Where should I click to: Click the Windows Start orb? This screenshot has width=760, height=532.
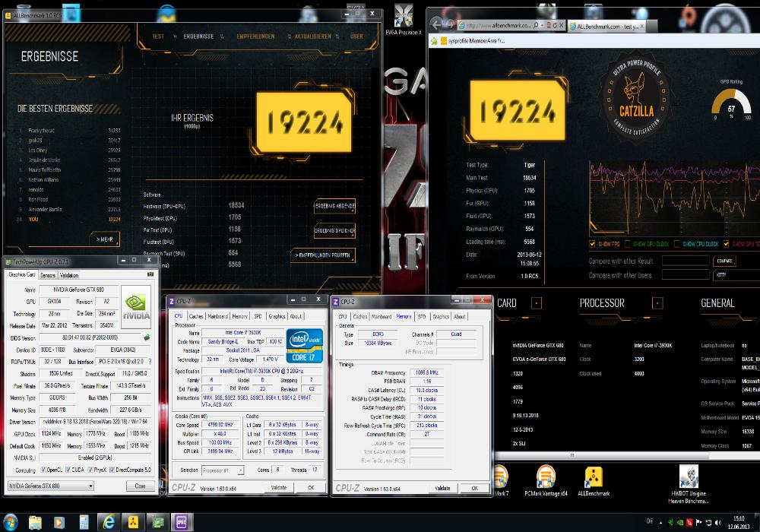(x=10, y=522)
